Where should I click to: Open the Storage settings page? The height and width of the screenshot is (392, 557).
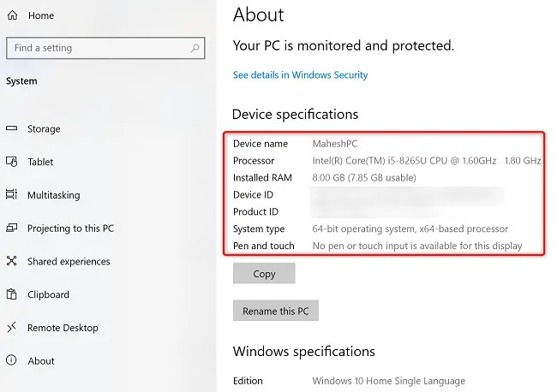pyautogui.click(x=44, y=129)
